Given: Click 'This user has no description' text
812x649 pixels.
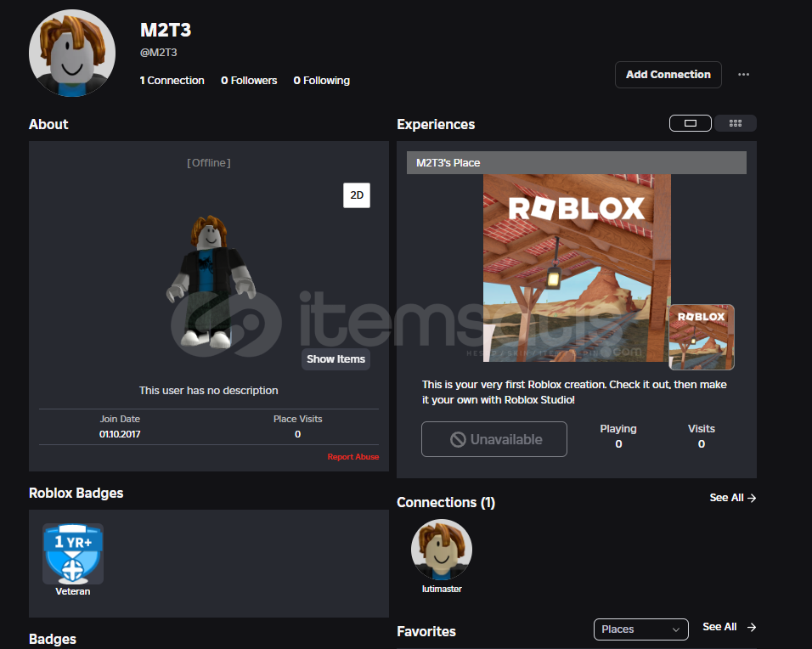Looking at the screenshot, I should tap(209, 391).
